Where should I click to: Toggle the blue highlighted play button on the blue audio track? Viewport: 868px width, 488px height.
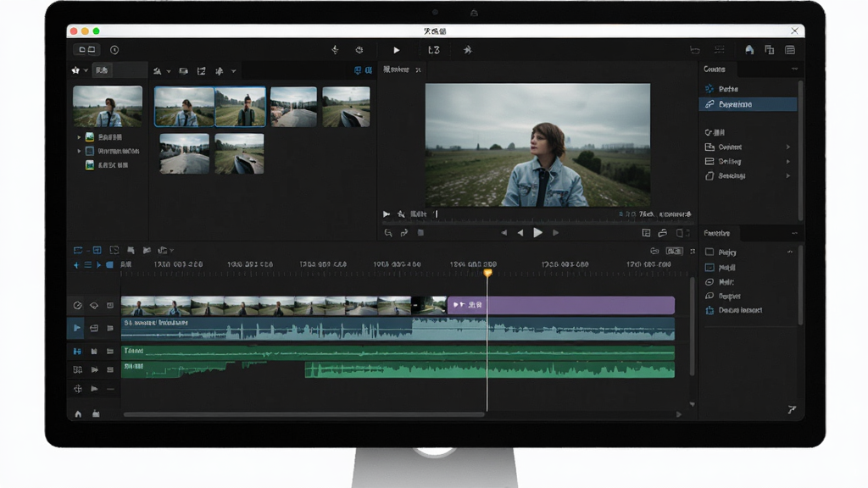click(x=76, y=328)
